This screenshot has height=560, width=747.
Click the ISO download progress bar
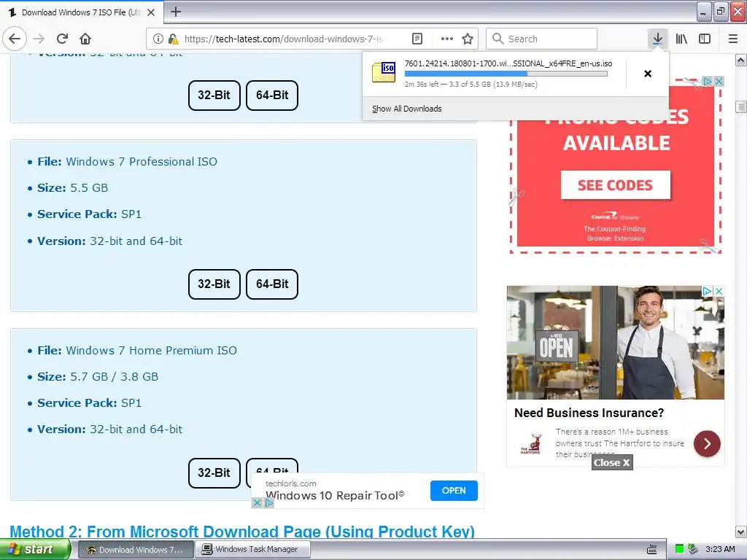[506, 74]
